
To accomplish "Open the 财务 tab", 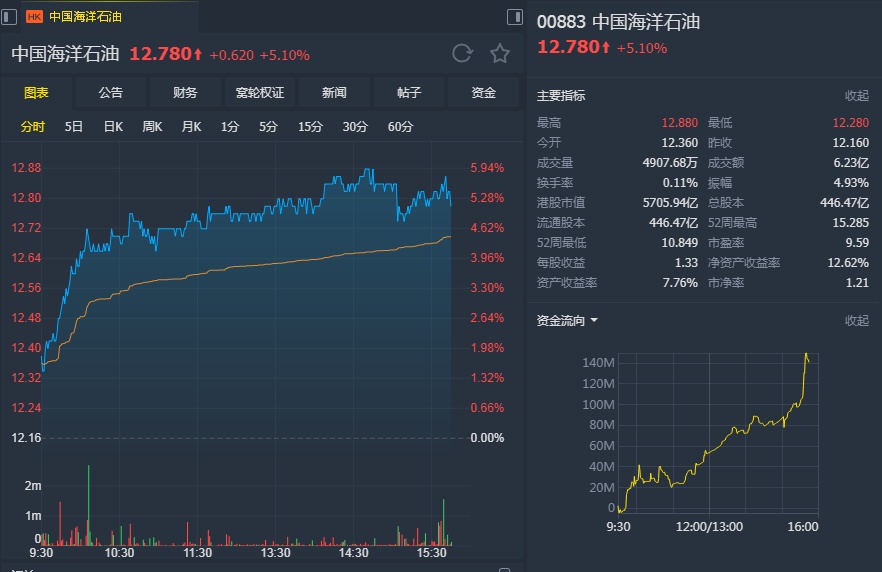I will pyautogui.click(x=185, y=93).
